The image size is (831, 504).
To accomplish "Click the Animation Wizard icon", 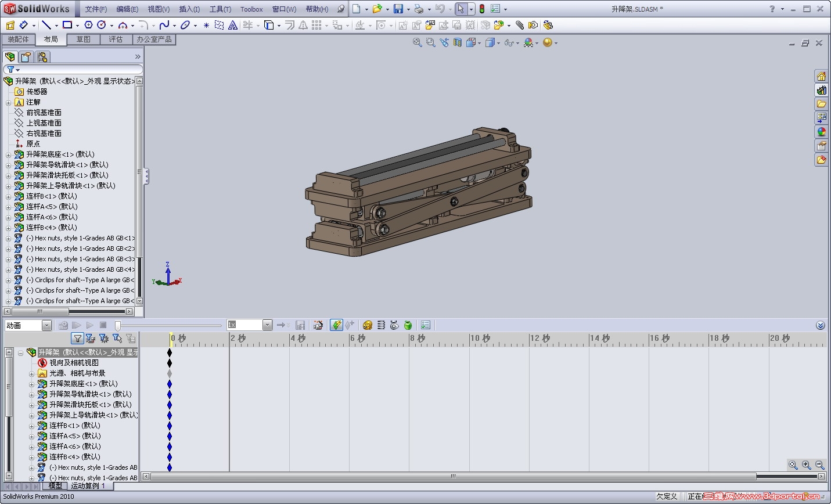I will point(318,325).
